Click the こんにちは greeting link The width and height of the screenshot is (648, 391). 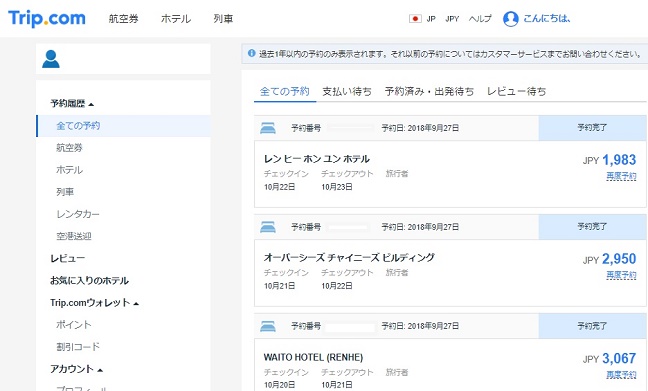547,18
